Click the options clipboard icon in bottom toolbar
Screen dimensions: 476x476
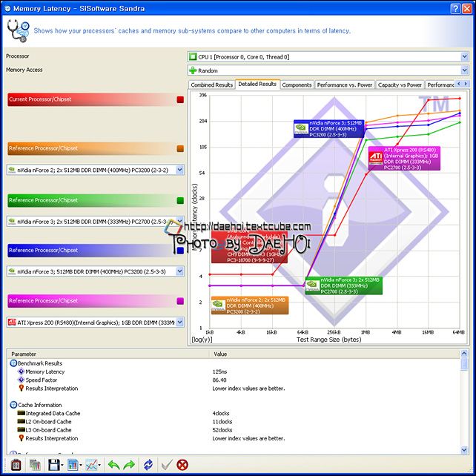(x=16, y=465)
